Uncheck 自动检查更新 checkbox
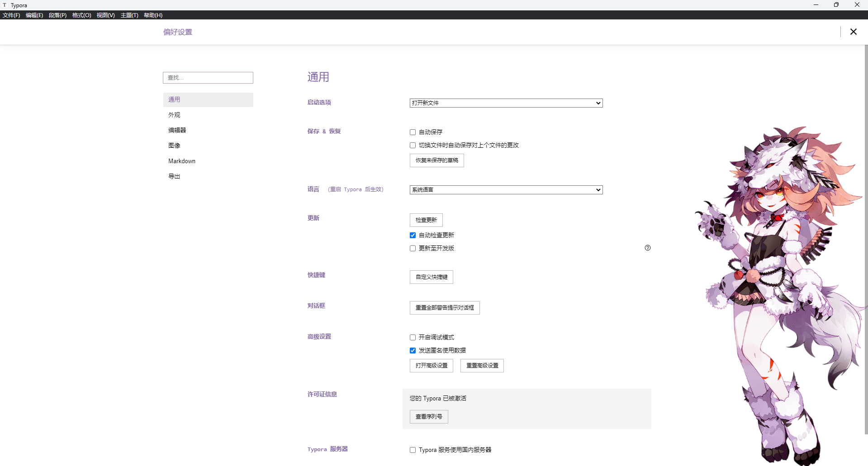Image resolution: width=868 pixels, height=466 pixels. [413, 235]
